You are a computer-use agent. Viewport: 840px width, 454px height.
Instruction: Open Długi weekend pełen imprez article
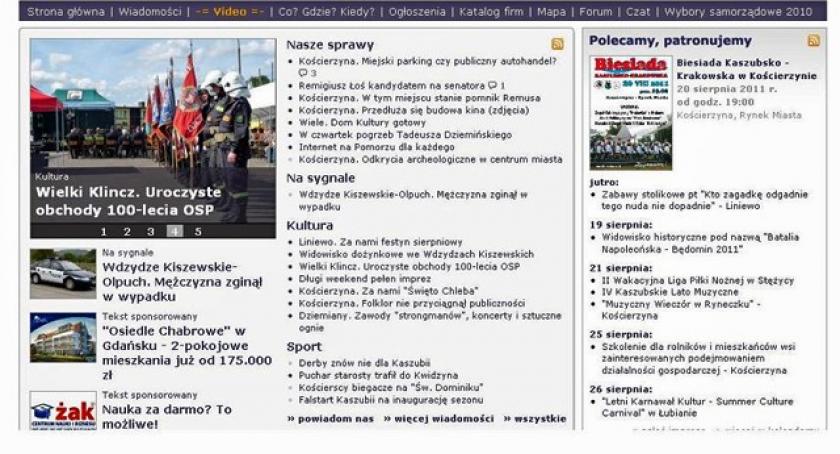(x=365, y=279)
